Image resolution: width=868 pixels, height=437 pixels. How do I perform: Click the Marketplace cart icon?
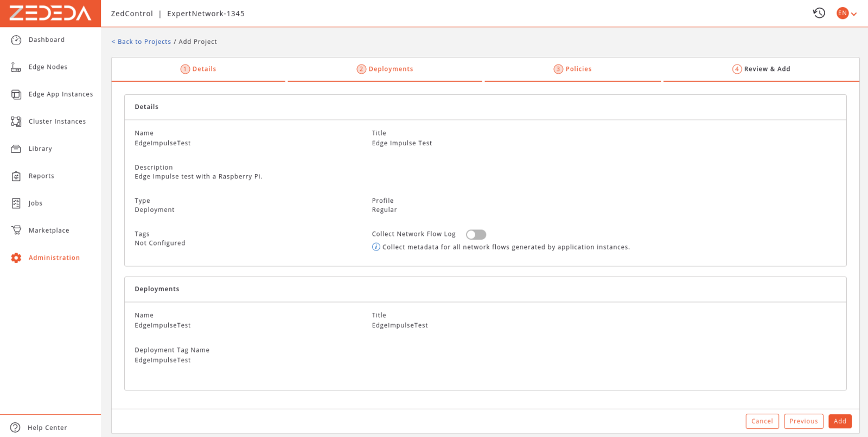(16, 230)
